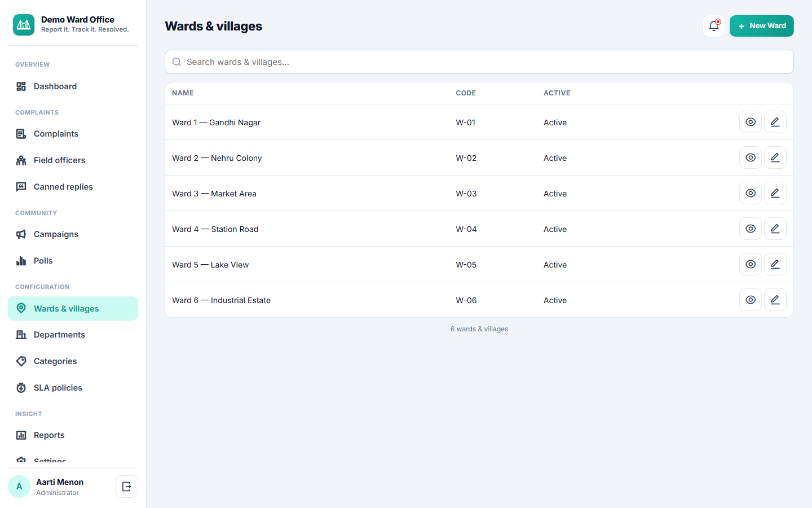The width and height of the screenshot is (812, 508).
Task: Open the notifications bell
Action: (714, 26)
